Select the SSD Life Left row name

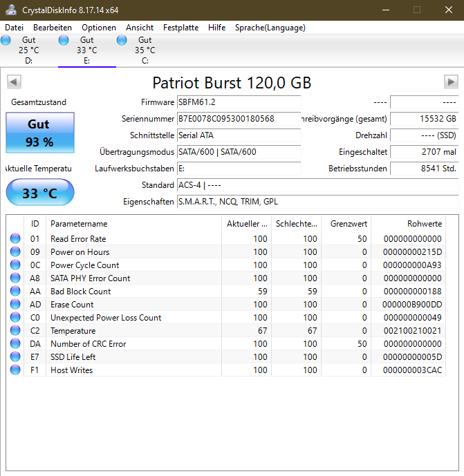(73, 357)
